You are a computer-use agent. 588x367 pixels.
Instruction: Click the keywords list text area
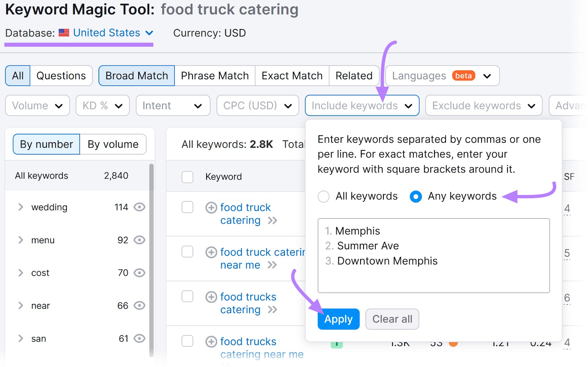(434, 256)
